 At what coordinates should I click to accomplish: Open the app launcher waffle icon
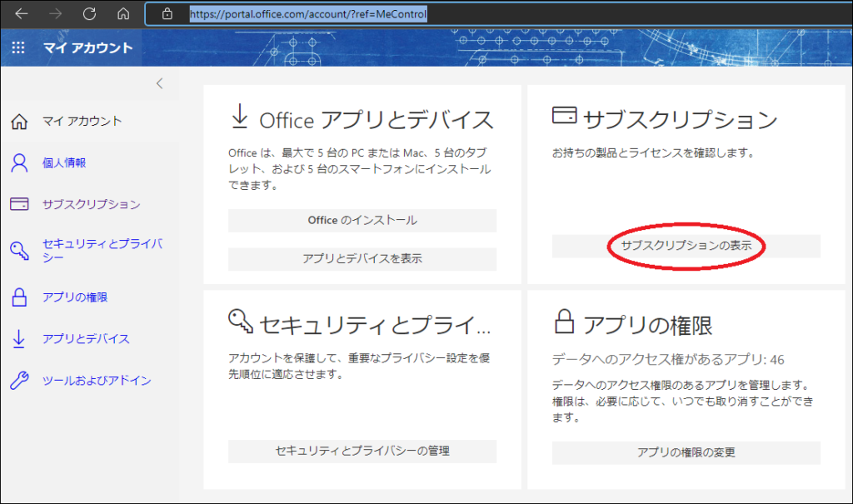18,47
